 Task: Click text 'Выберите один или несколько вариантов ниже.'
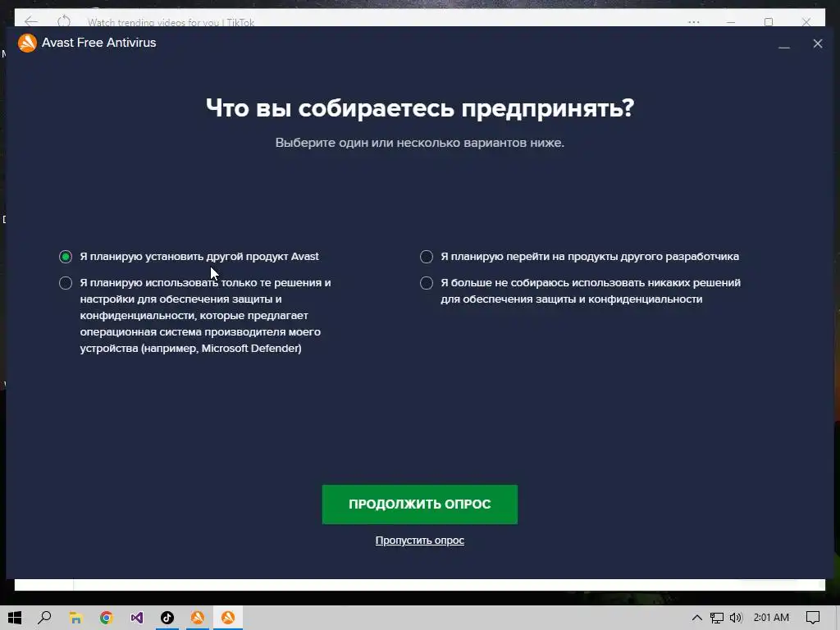click(420, 143)
